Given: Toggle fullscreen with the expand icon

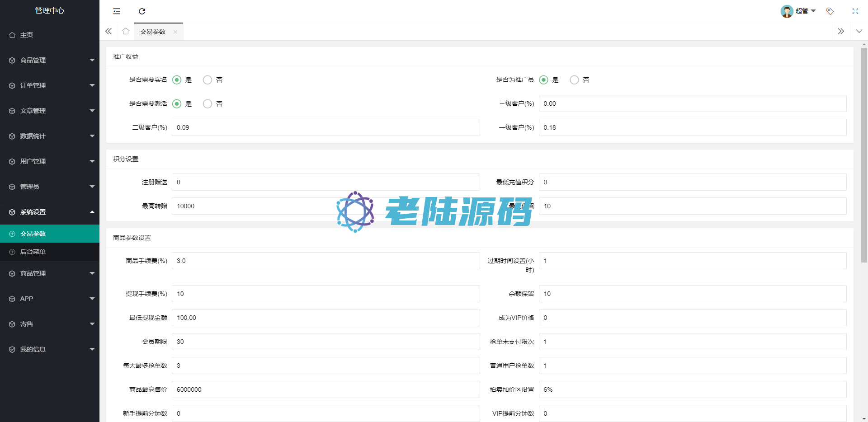Looking at the screenshot, I should pos(855,11).
